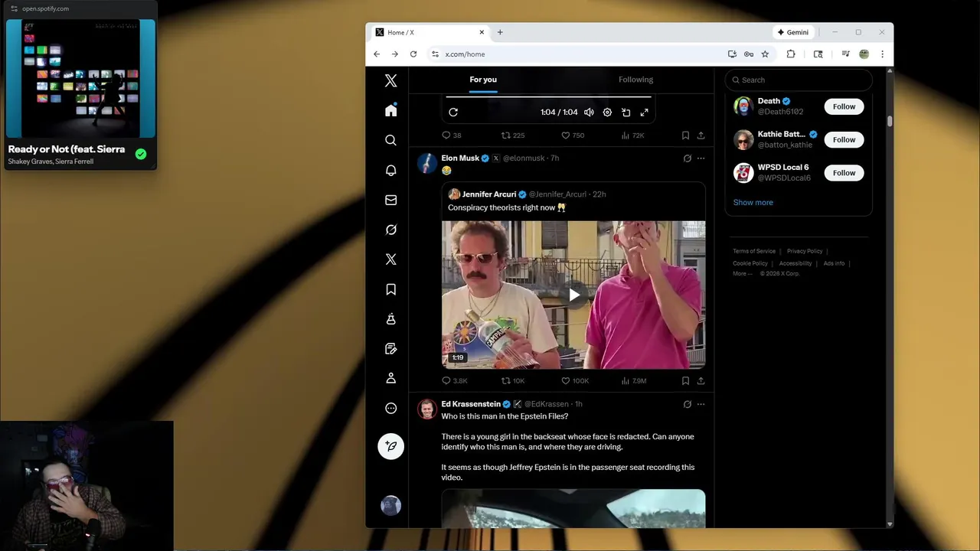Viewport: 980px width, 551px height.
Task: Expand the footer More ··· menu
Action: [x=743, y=273]
